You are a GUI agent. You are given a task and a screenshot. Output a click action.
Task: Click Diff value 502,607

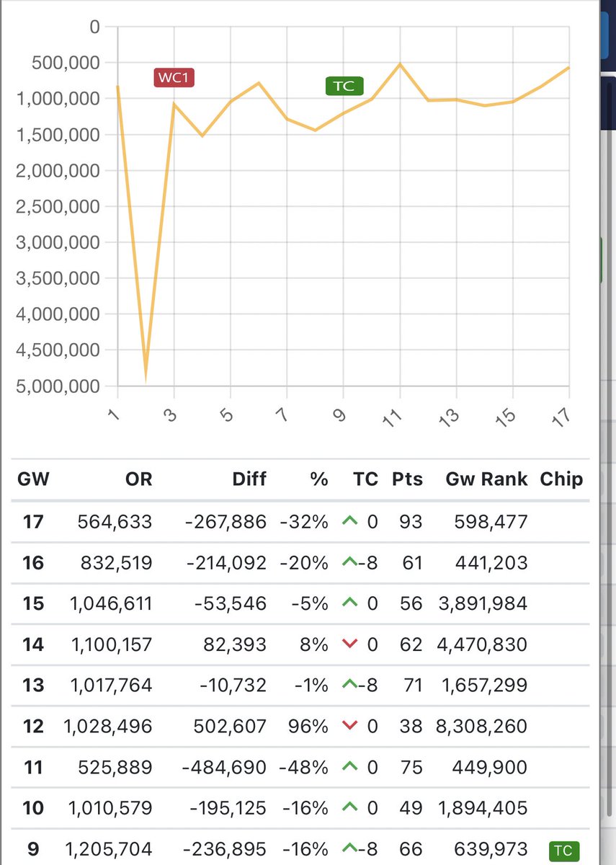click(231, 726)
